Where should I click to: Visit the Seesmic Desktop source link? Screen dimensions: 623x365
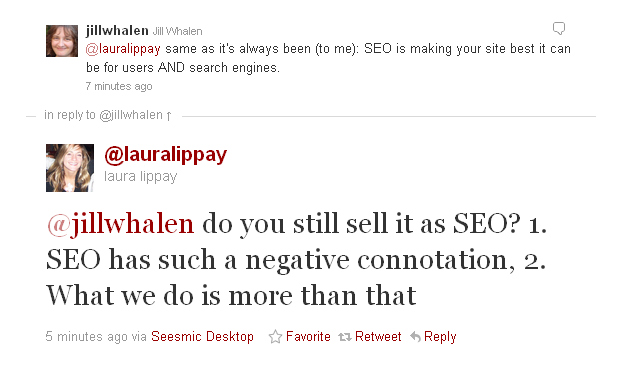(x=202, y=337)
